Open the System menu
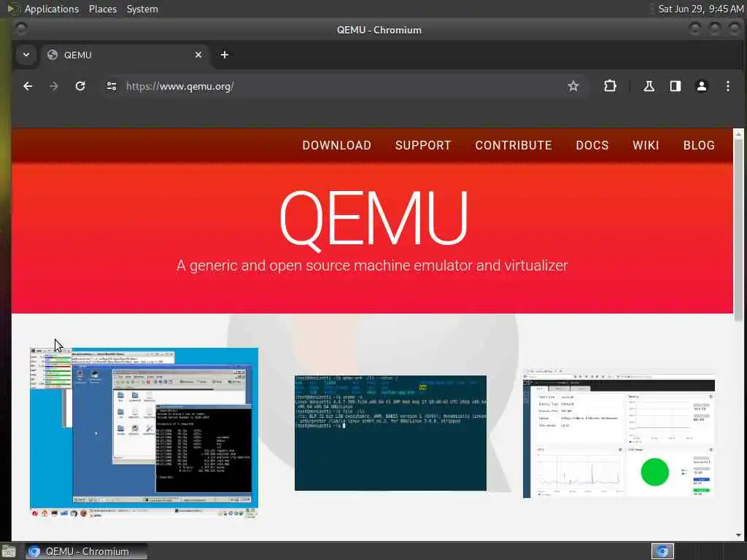Screen dimensions: 747x560 [x=142, y=9]
